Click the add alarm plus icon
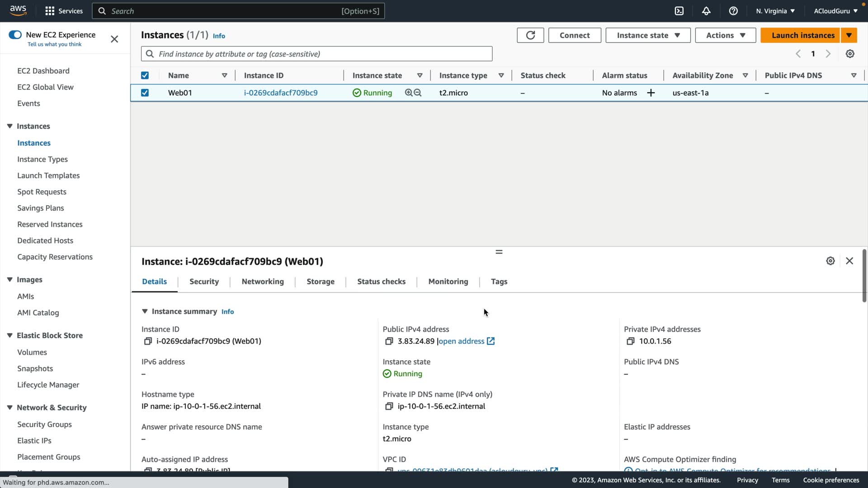The height and width of the screenshot is (488, 868). [x=651, y=93]
